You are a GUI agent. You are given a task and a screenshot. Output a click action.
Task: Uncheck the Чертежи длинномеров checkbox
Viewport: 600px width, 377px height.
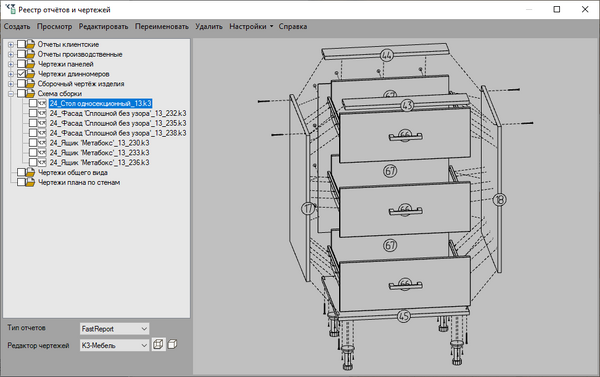click(21, 73)
